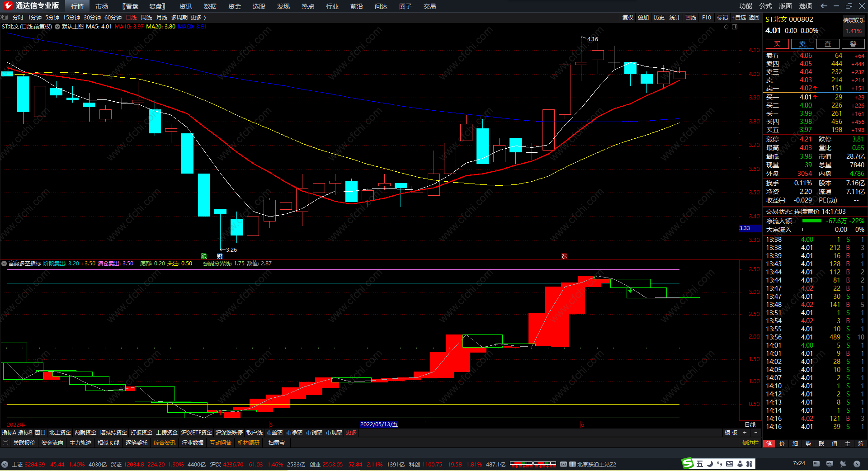This screenshot has width=868, height=471.
Task: Open the 行情 menu tab
Action: (x=77, y=6)
